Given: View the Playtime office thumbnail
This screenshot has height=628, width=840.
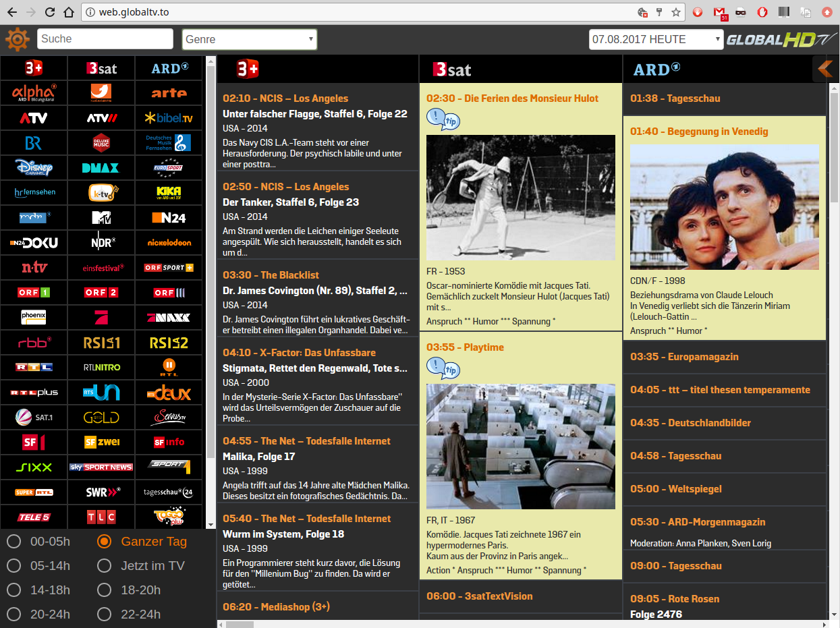Looking at the screenshot, I should (521, 447).
